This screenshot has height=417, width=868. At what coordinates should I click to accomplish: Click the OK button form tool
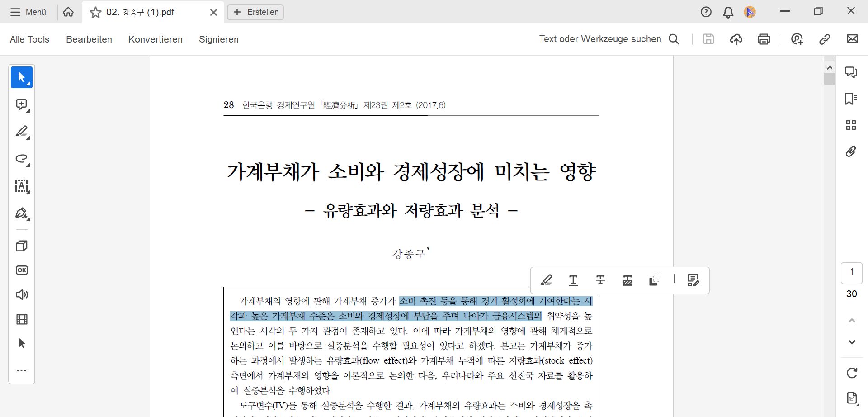[22, 270]
